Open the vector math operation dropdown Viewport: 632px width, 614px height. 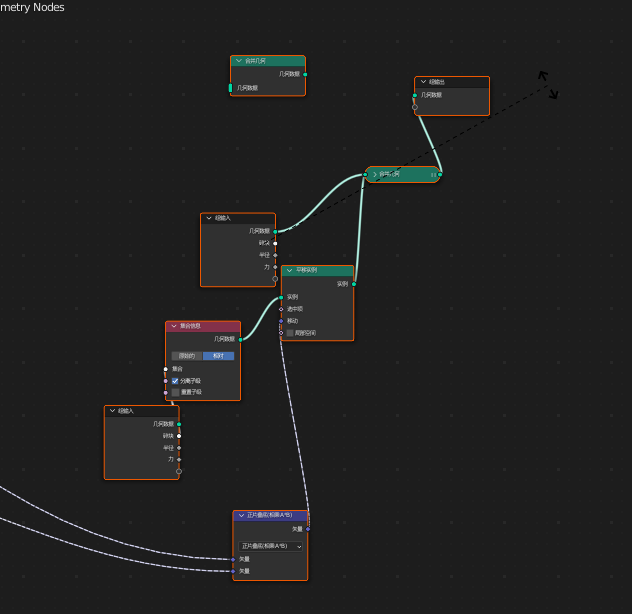point(270,546)
